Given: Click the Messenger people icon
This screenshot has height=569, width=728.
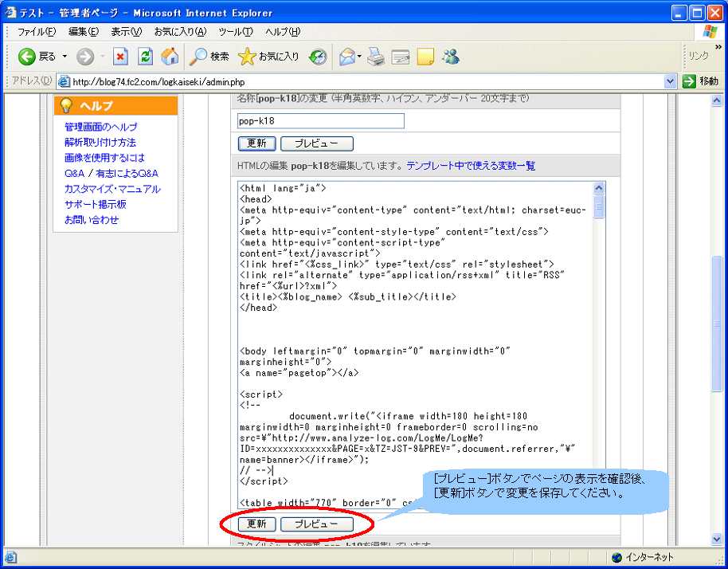Looking at the screenshot, I should pyautogui.click(x=451, y=57).
